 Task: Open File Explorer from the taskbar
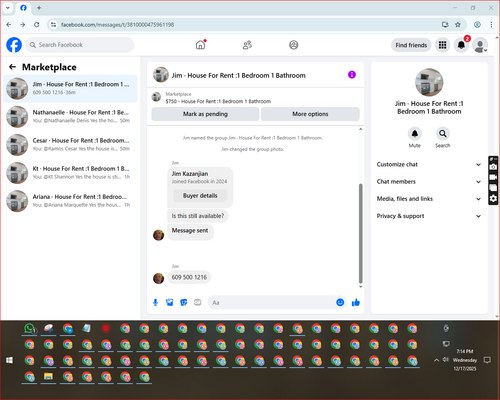point(49,377)
